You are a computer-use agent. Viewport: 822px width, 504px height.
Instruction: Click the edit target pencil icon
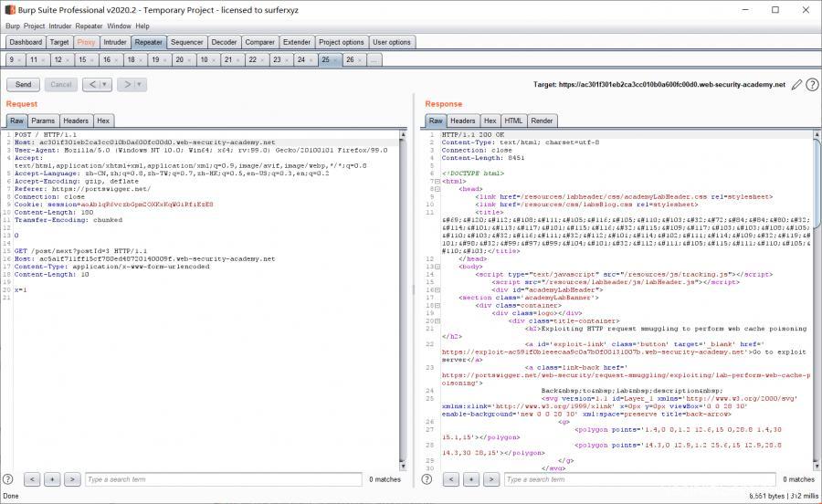pos(796,84)
